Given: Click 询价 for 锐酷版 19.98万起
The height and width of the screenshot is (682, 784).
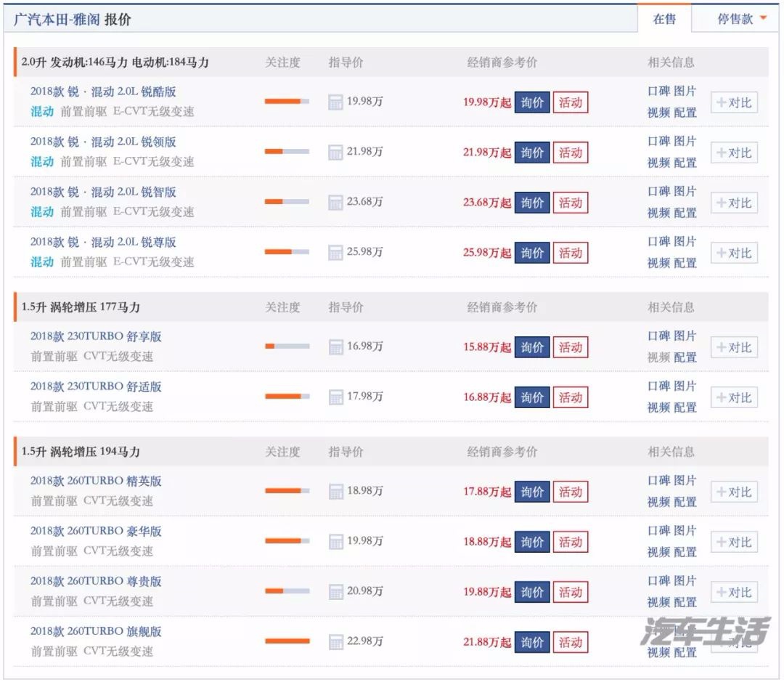Looking at the screenshot, I should coord(532,102).
